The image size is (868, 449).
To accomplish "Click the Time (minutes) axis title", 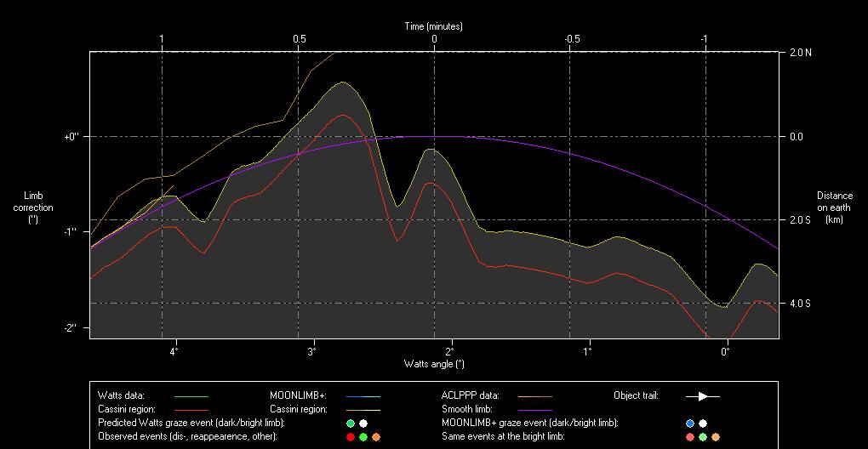I will coord(433,26).
